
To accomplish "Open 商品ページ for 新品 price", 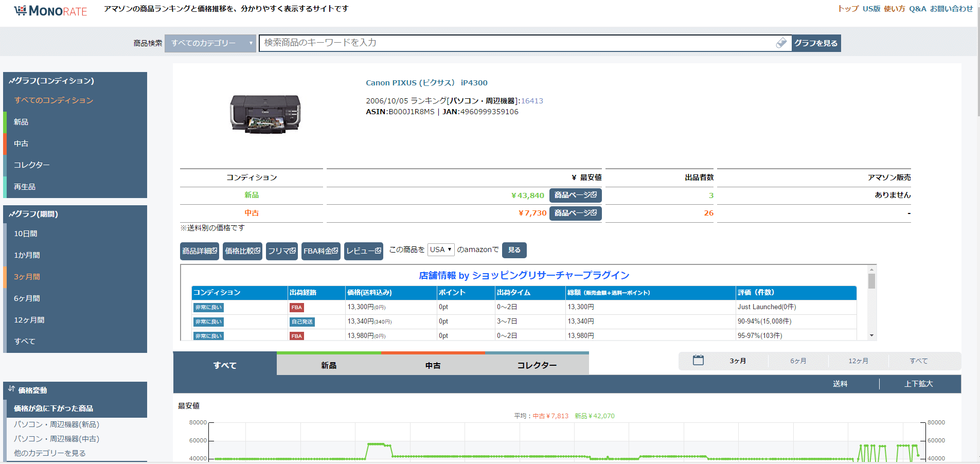I will [575, 195].
